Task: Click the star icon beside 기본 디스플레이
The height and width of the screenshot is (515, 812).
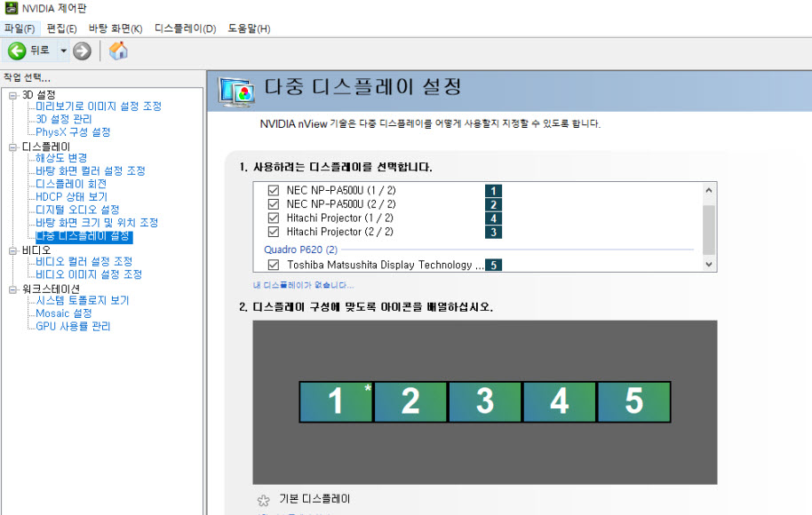Action: pyautogui.click(x=264, y=500)
